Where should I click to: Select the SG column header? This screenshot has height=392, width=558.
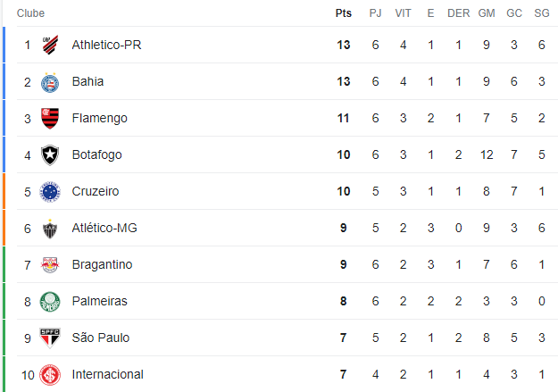[x=542, y=13]
